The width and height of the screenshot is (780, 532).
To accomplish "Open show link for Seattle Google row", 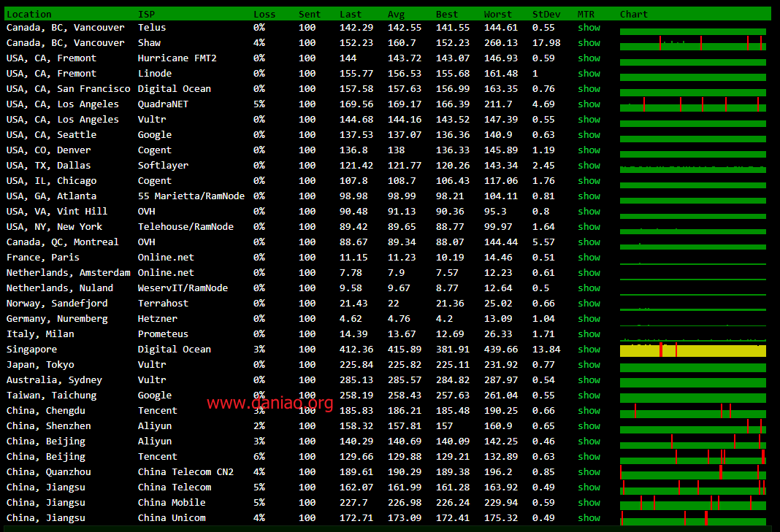I will pos(589,135).
